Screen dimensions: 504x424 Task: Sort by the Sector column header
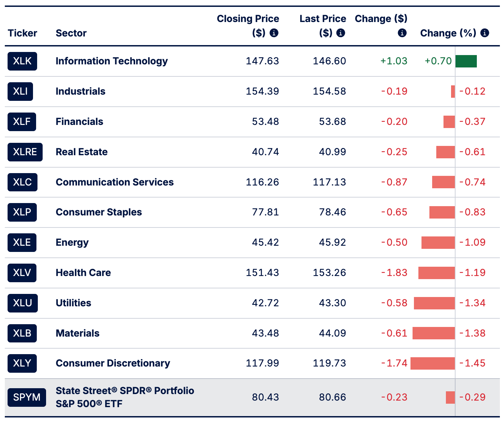71,33
